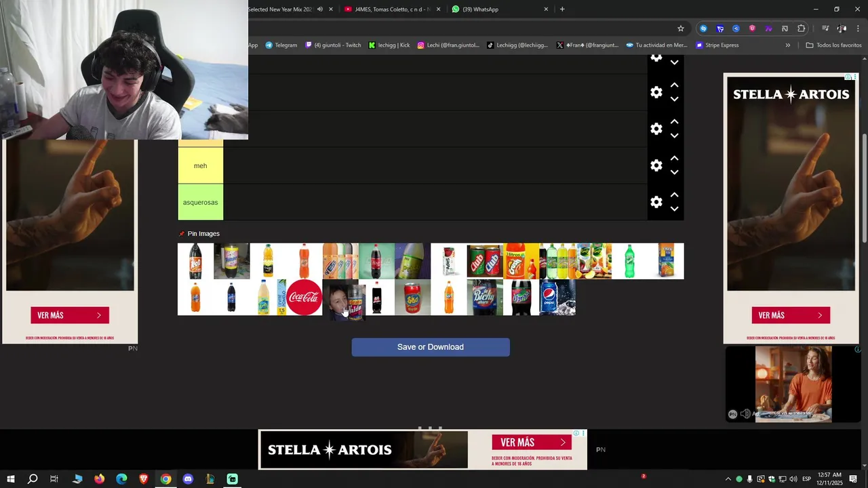
Task: Move the asquerosas tier row down
Action: point(674,209)
